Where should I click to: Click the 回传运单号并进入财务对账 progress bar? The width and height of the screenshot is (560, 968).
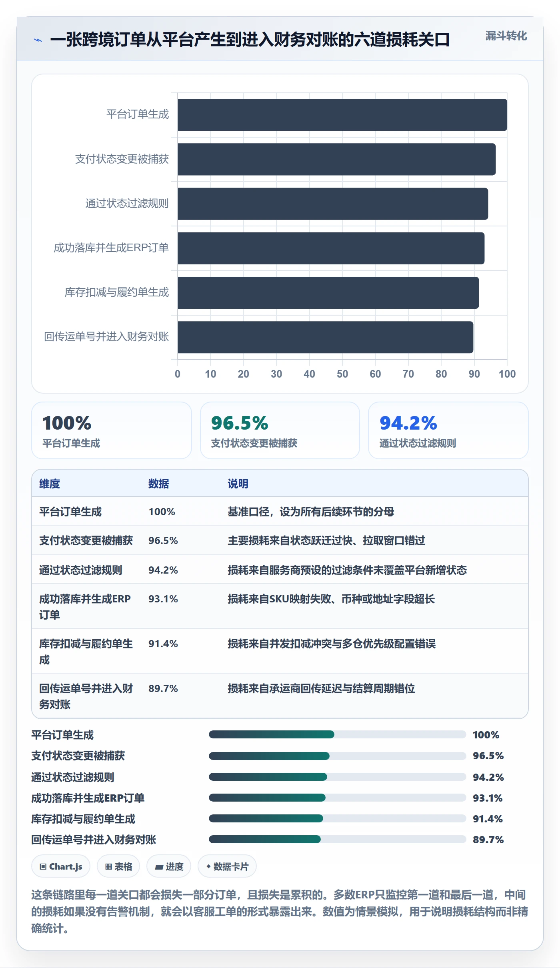pyautogui.click(x=338, y=839)
